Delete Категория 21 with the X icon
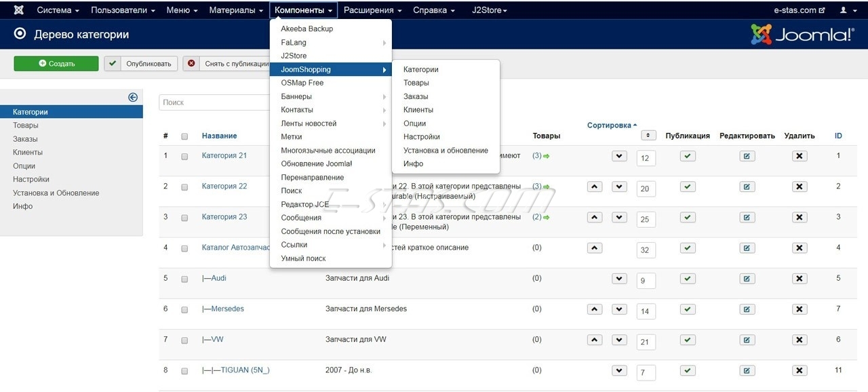 click(x=800, y=156)
